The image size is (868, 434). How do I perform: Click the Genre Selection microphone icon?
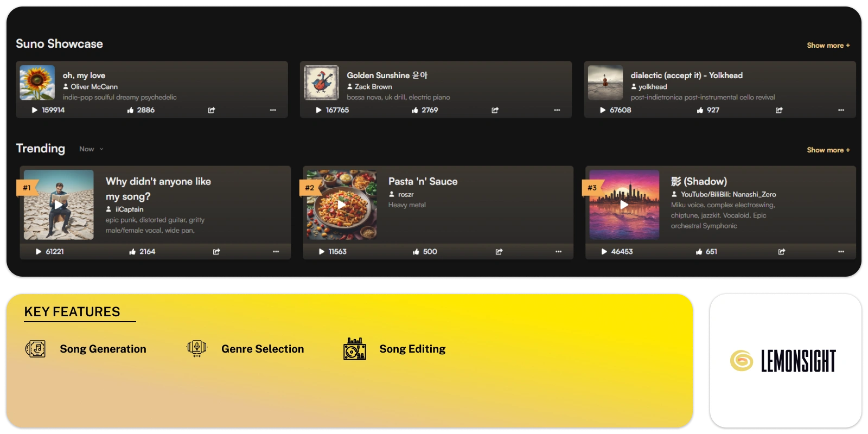[x=196, y=349]
